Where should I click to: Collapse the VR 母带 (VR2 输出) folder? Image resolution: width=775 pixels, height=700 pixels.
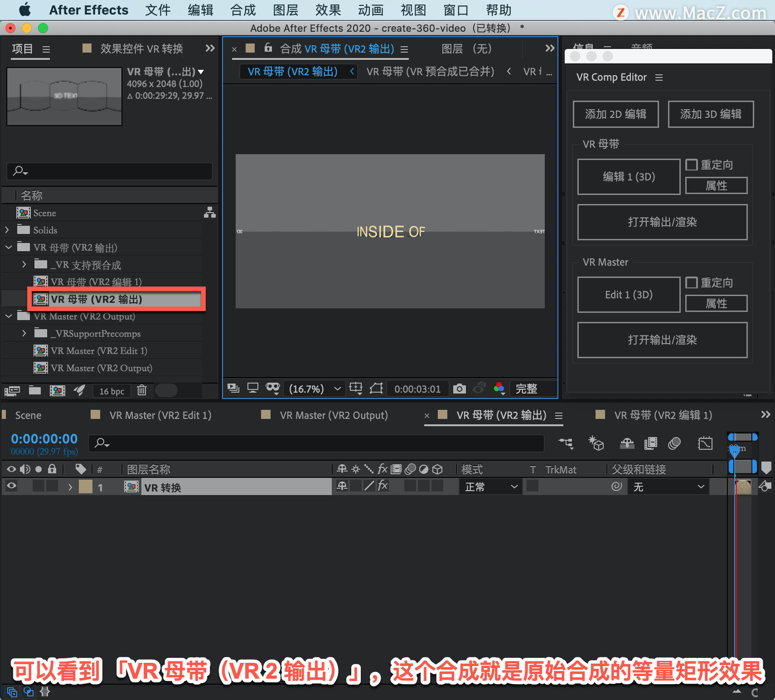click(9, 248)
